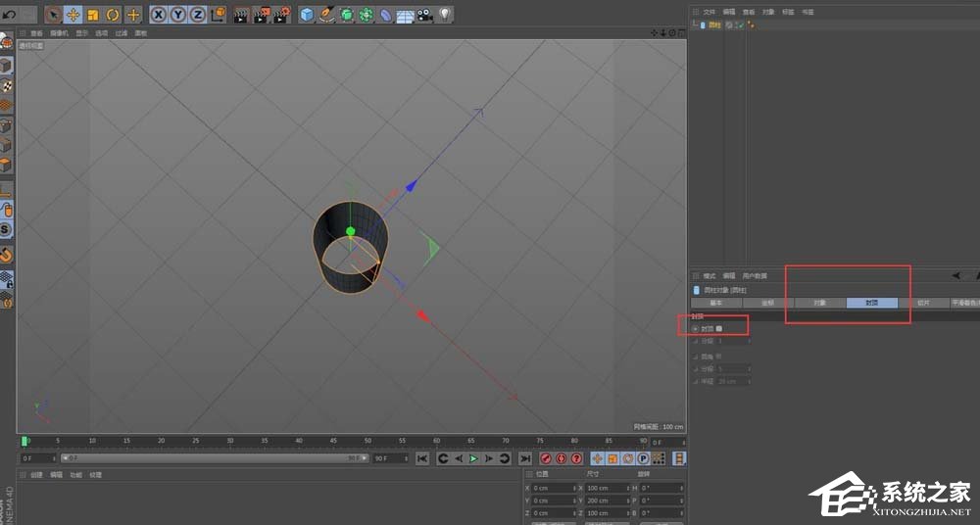The height and width of the screenshot is (525, 980).
Task: Select the Move tool in top toolbar
Action: 73,15
